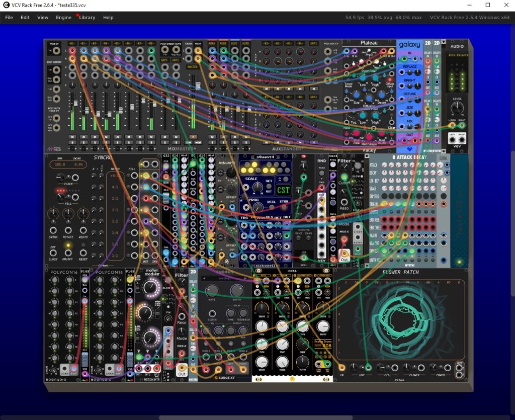Click the Flower Patch visualizer display
Screen dimensions: 515x420
[x=400, y=319]
